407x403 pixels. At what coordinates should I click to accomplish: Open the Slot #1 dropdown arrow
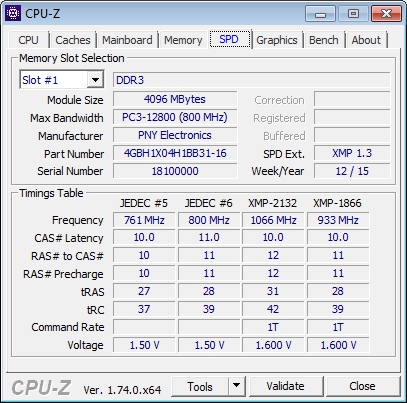click(x=95, y=80)
